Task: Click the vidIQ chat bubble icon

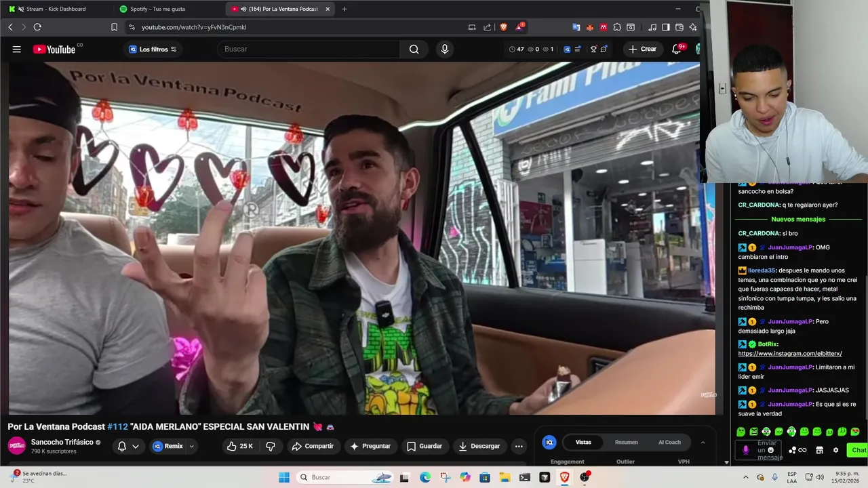Action: 604,49
